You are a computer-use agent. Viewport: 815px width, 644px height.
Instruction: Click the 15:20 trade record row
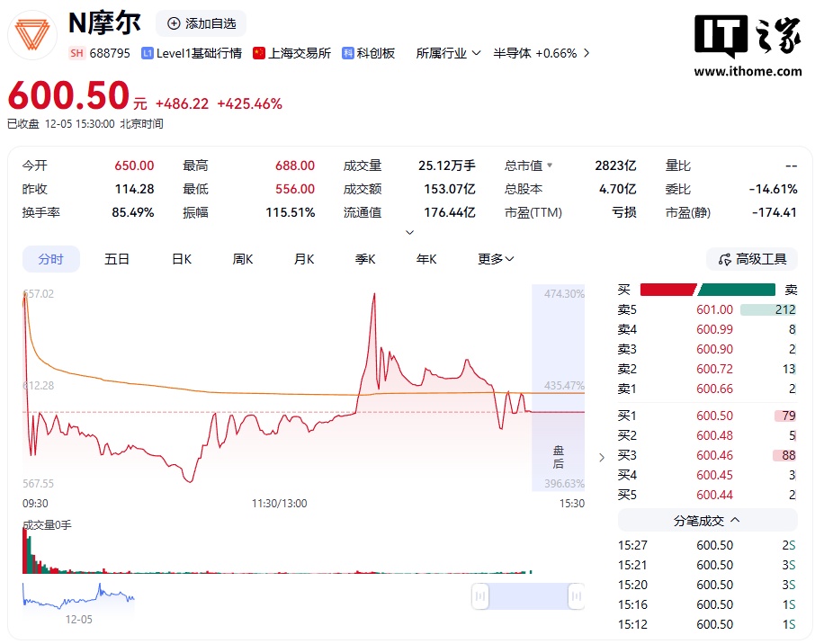point(707,585)
